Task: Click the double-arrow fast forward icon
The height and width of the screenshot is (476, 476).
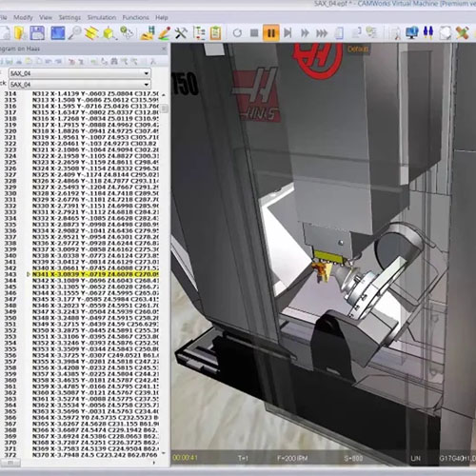Action: click(x=305, y=33)
